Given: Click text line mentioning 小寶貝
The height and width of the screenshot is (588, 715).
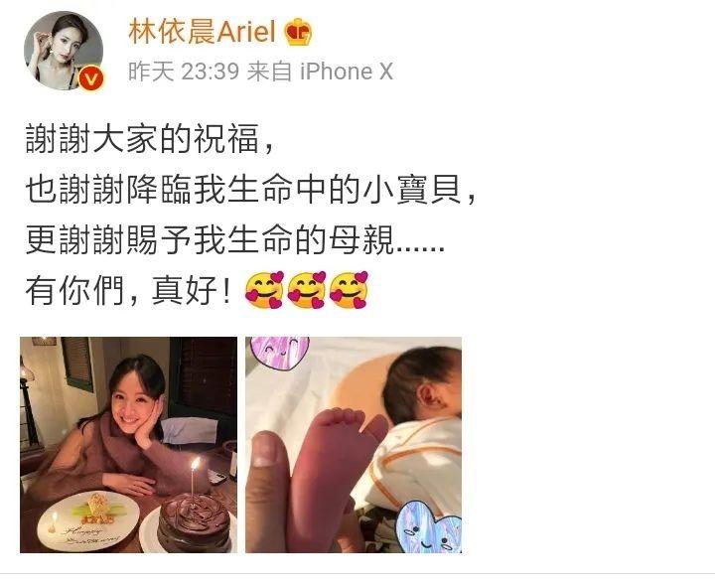Looking at the screenshot, I should tap(251, 189).
